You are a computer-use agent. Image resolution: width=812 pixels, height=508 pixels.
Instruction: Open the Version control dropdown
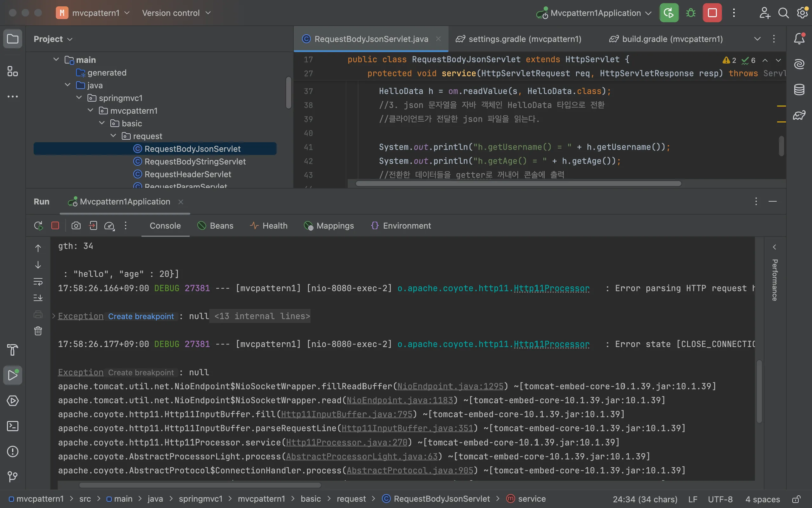point(176,13)
